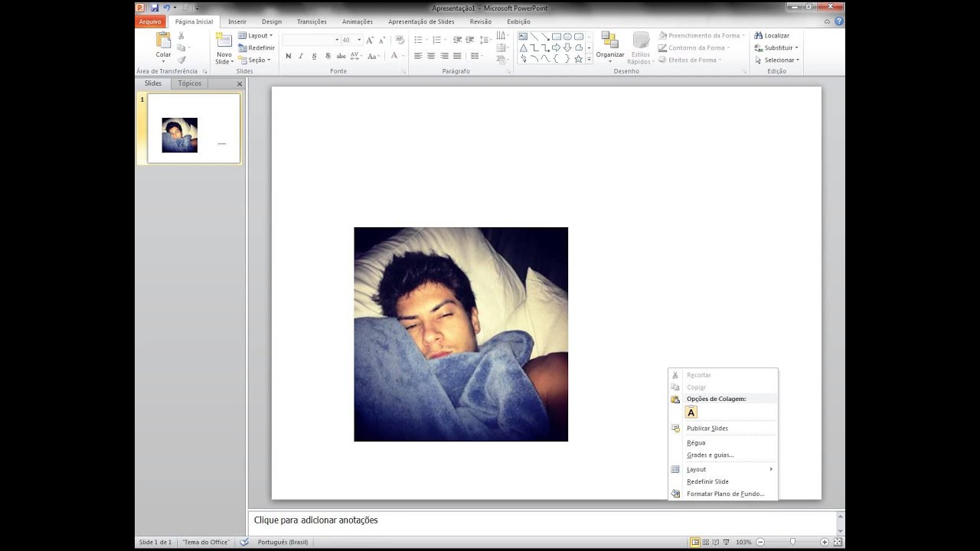Start slide show view icon in status bar
The height and width of the screenshot is (551, 980).
[727, 542]
